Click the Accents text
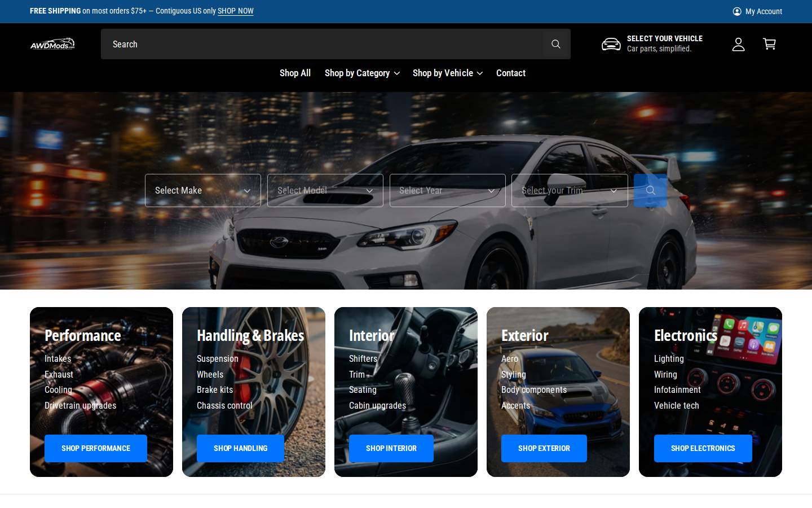The height and width of the screenshot is (508, 812). pos(516,405)
